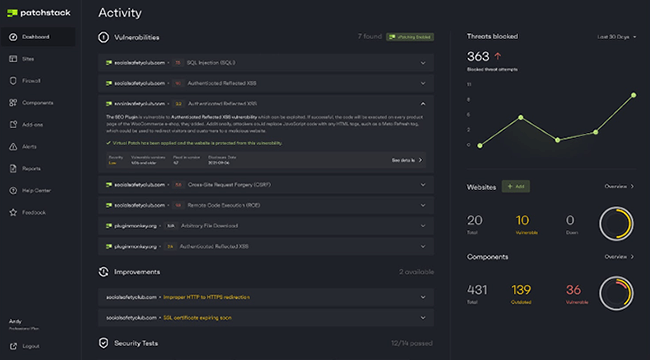Click the first chart data point
Screen dimensions: 650x360
pyautogui.click(x=480, y=146)
